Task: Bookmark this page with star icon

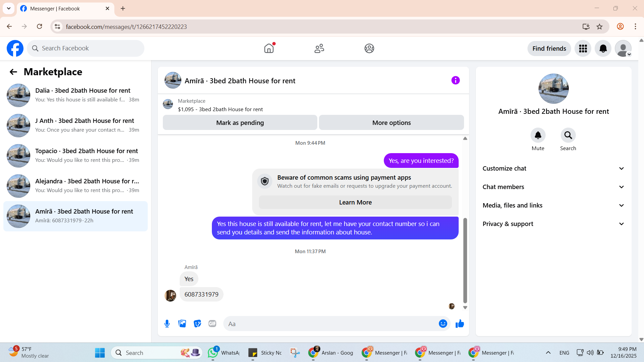Action: [x=600, y=27]
